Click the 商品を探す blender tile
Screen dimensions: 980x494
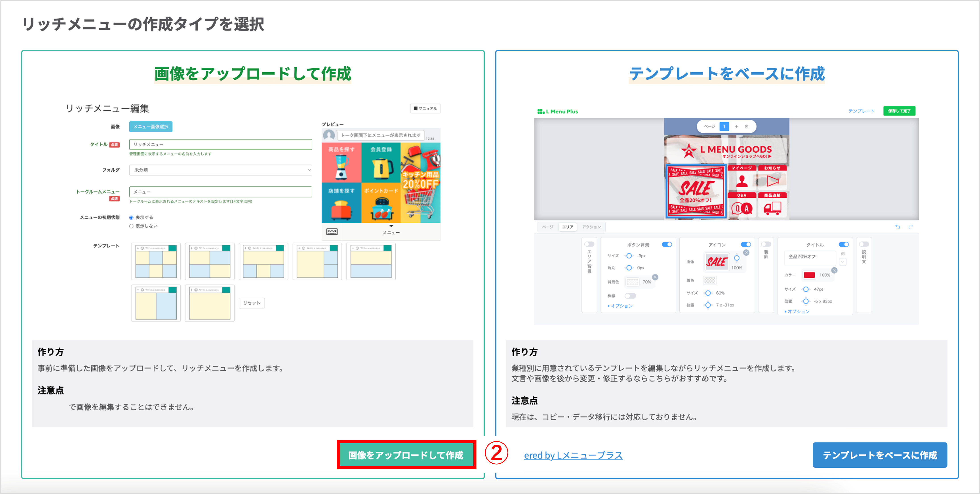pos(341,163)
